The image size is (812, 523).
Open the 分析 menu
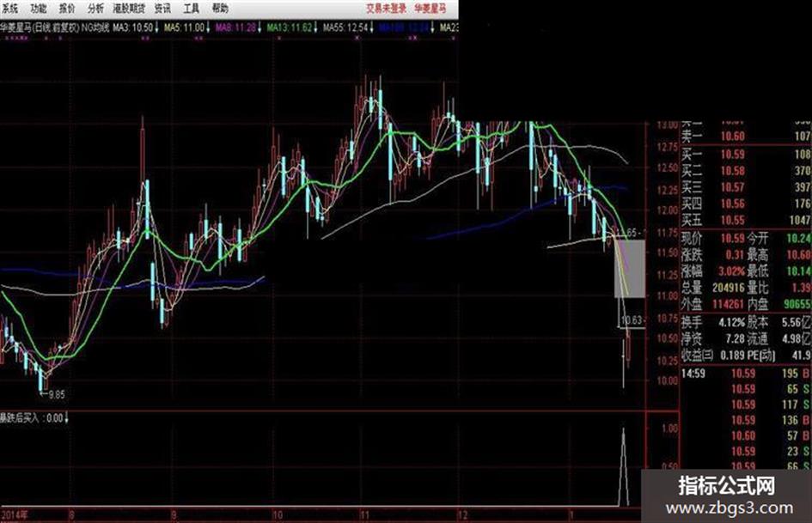click(95, 9)
